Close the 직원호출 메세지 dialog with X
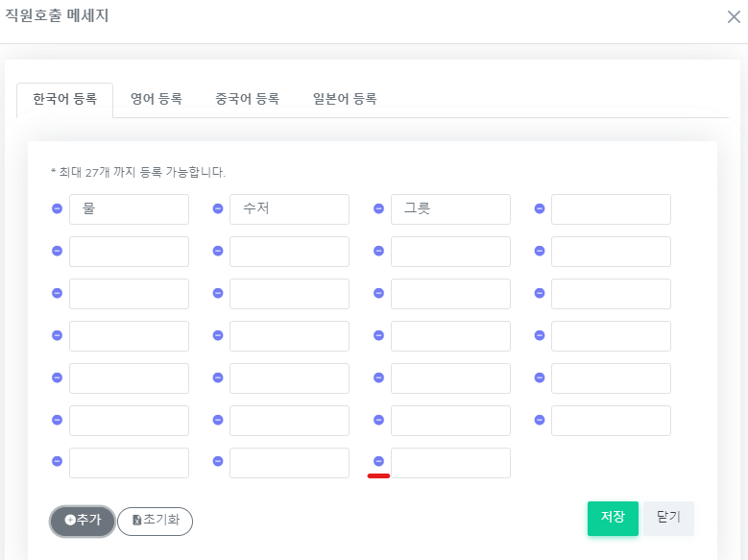748x560 pixels. [734, 16]
